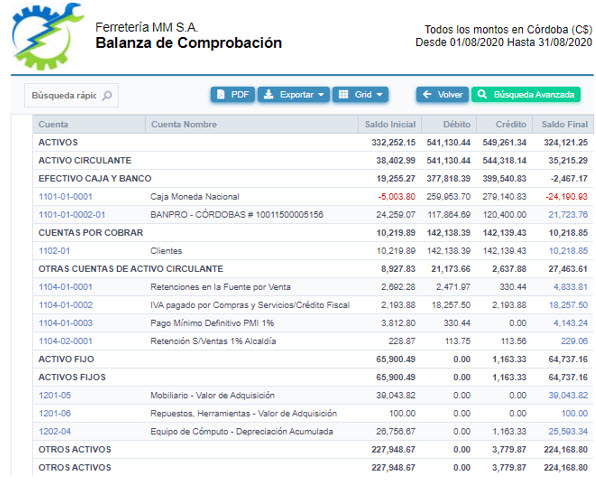Sort by the Débito column header
Image resolution: width=596 pixels, height=480 pixels.
(x=457, y=124)
